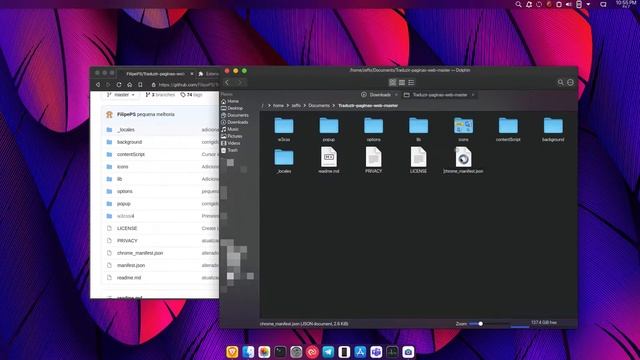Viewport: 640px width, 360px height.
Task: Close the FilipePS GitHub browser tab
Action: pos(192,74)
